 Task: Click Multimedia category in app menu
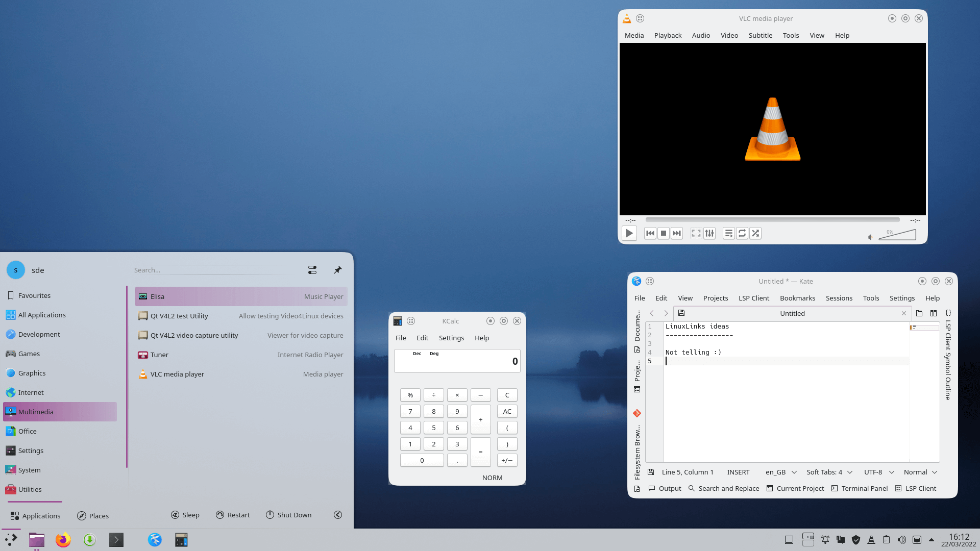point(59,411)
